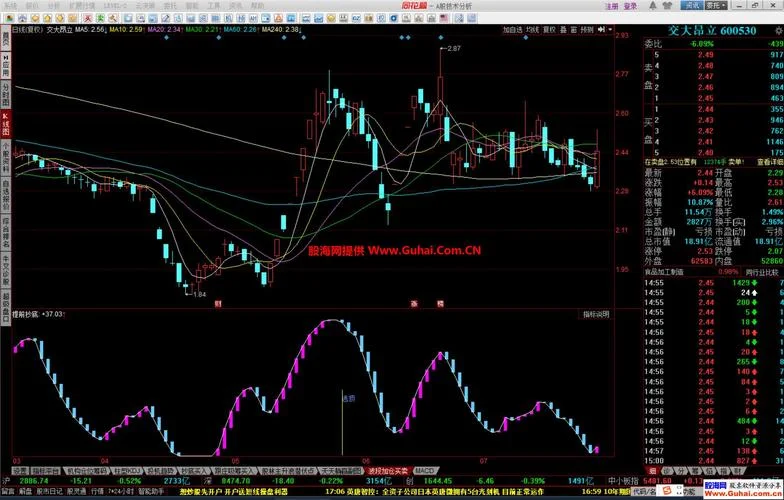Toggle 均线 moving average display
Image resolution: width=784 pixels, height=500 pixels.
click(533, 30)
